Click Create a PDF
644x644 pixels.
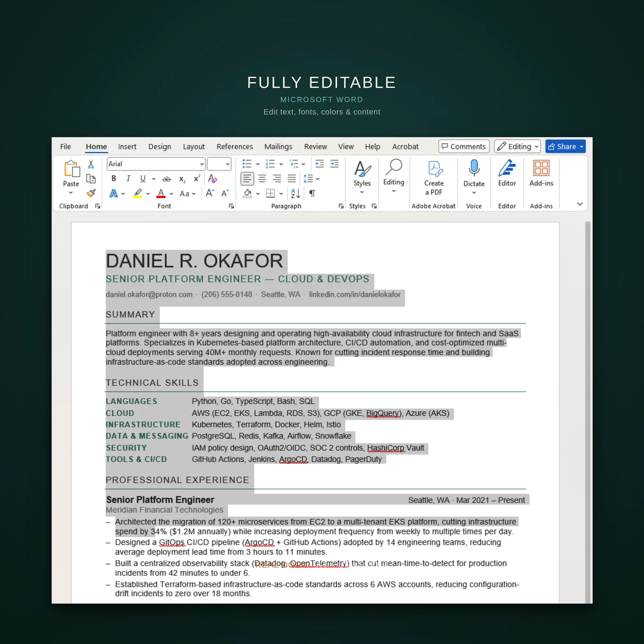pyautogui.click(x=434, y=178)
